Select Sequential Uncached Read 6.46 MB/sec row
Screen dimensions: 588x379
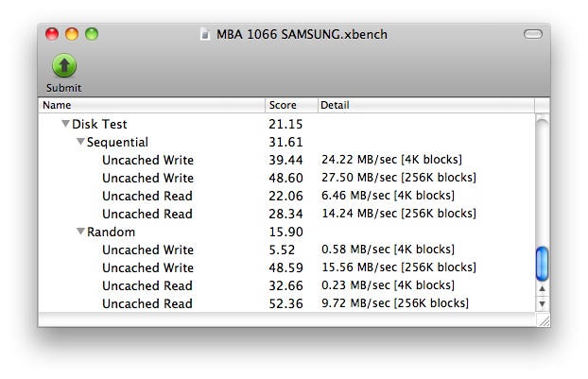point(286,196)
